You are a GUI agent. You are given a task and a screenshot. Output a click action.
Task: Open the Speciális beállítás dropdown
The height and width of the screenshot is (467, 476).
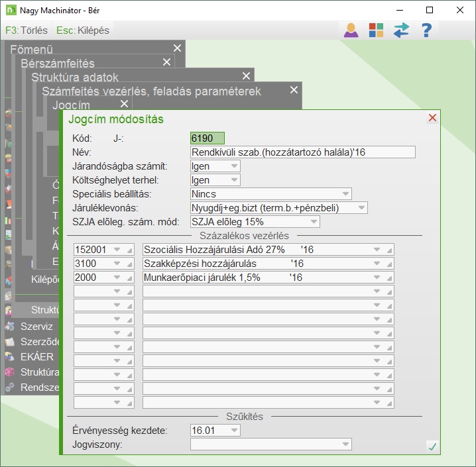tap(345, 194)
